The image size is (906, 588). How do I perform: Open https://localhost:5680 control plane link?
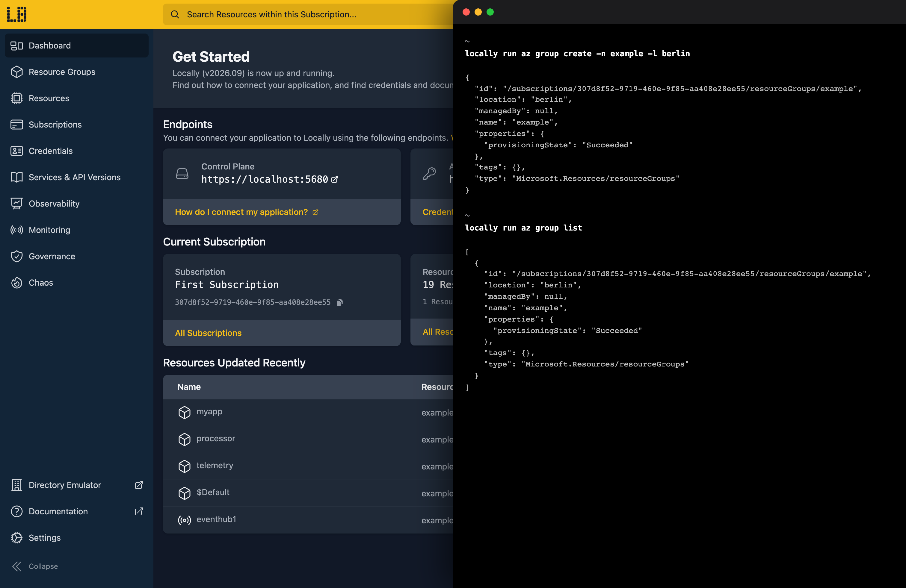tap(265, 179)
